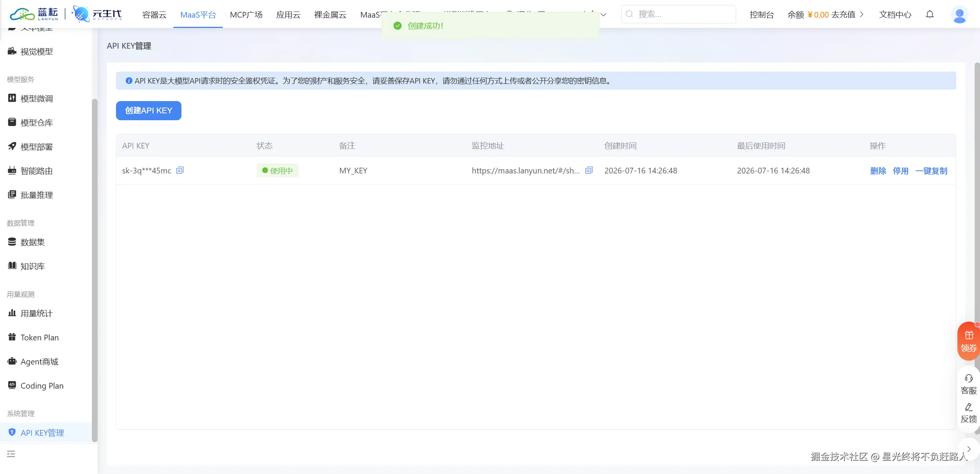Viewport: 980px width, 474px height.
Task: Click 创建API KEY button
Action: 149,111
